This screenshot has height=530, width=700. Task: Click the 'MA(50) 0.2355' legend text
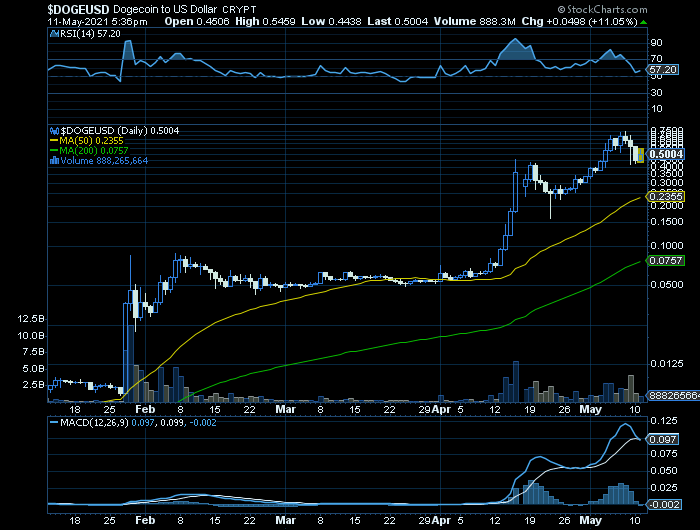click(x=91, y=141)
